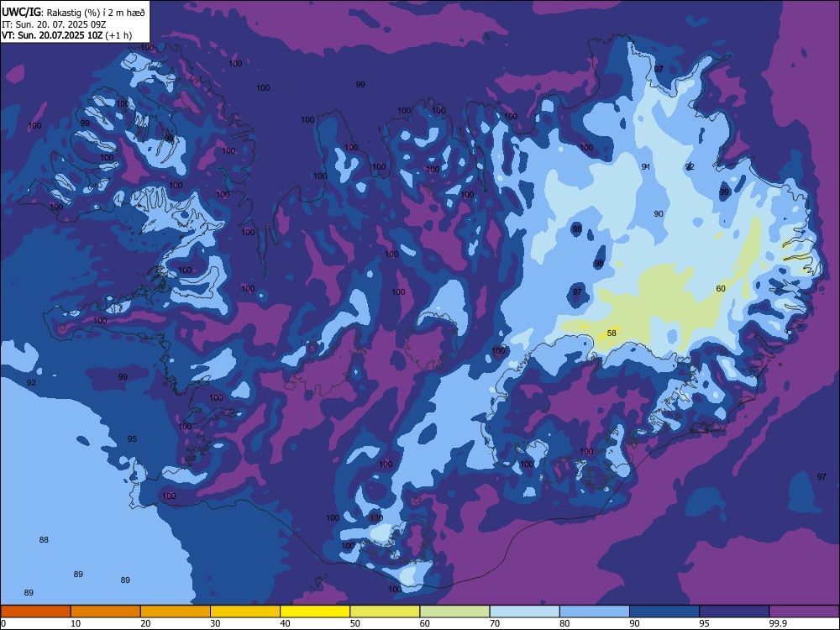Pick the amber 20–30 legend color block
This screenshot has height=630, width=840.
176,612
